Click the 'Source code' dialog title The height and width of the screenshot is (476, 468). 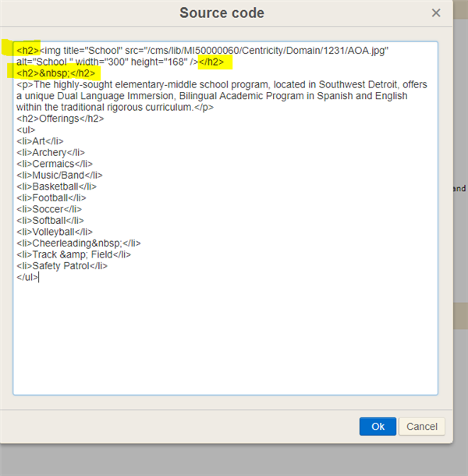pyautogui.click(x=222, y=12)
